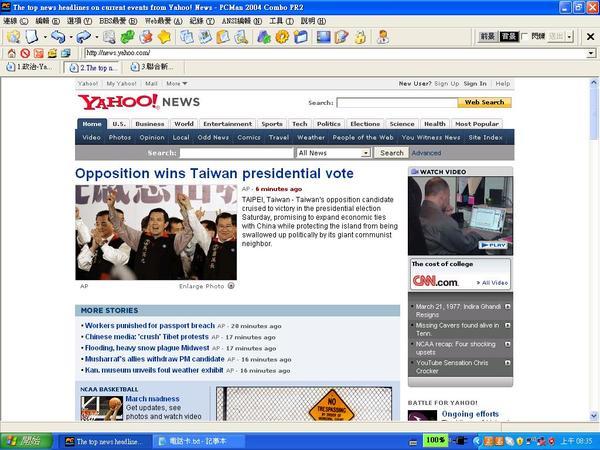
Task: Open the All News category dropdown
Action: pos(366,153)
